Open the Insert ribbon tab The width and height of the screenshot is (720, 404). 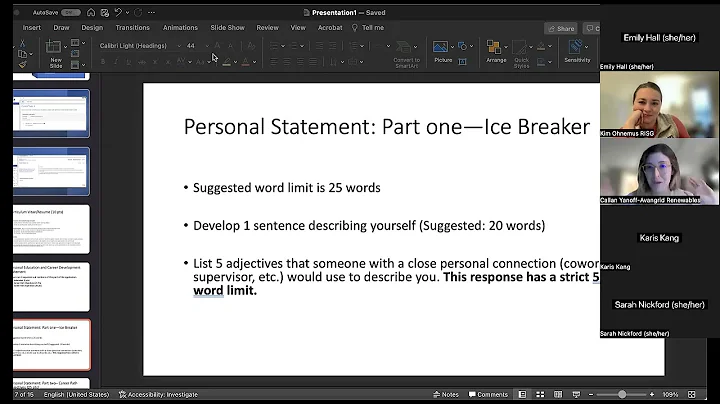coord(32,28)
